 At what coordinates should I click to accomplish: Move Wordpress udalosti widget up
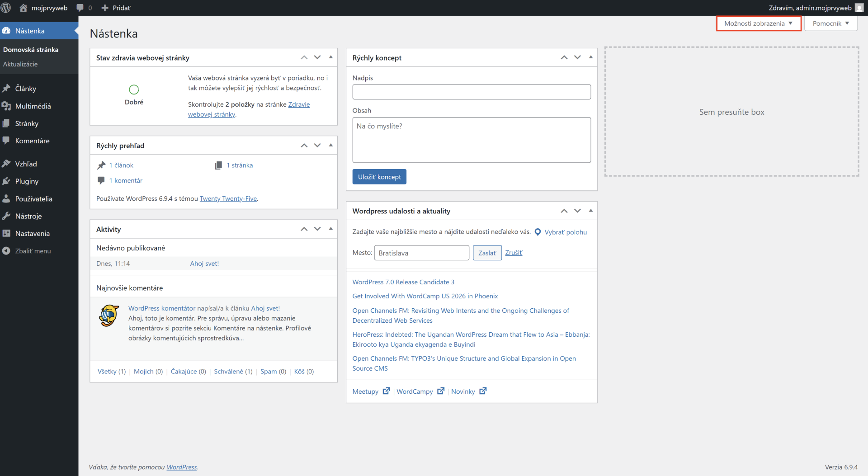click(x=564, y=211)
